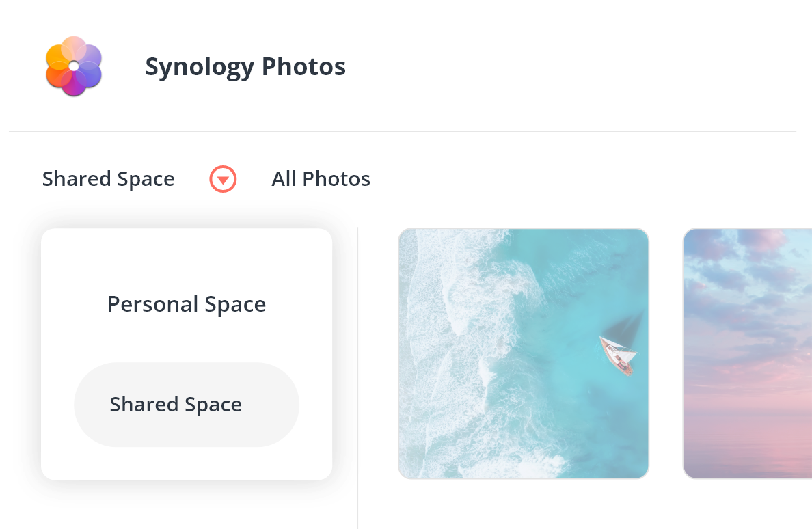812x529 pixels.
Task: Open the aerial ocean photo thumbnail
Action: coord(523,353)
